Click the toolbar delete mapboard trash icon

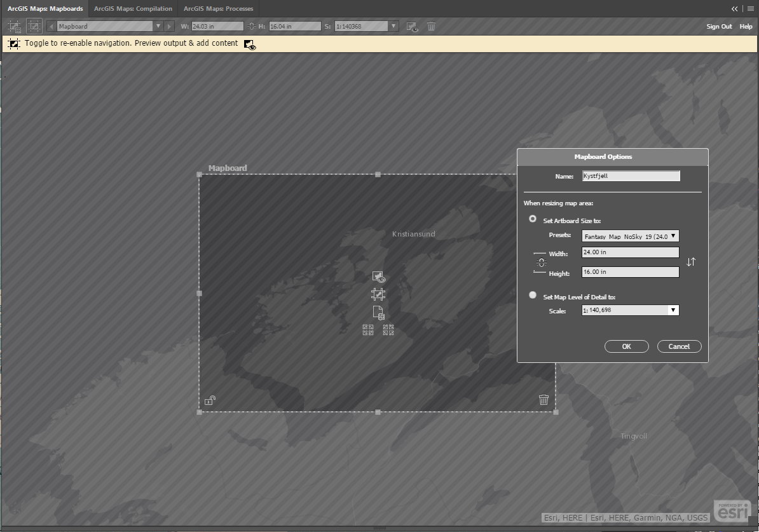click(x=431, y=26)
